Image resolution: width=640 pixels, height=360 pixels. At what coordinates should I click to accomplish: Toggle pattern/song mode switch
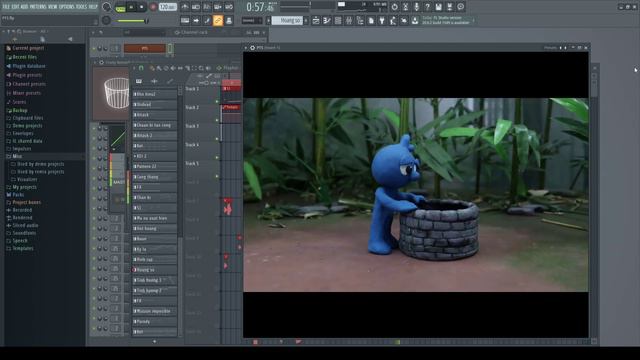click(x=120, y=7)
